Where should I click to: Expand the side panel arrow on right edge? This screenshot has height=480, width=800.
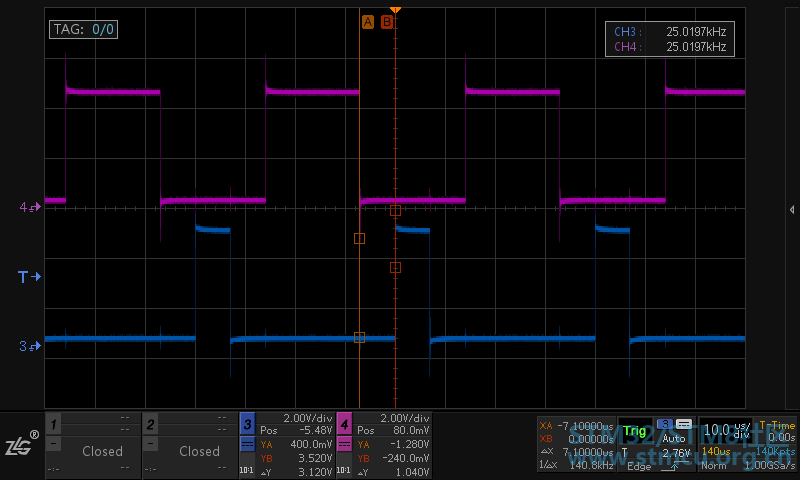coord(792,210)
